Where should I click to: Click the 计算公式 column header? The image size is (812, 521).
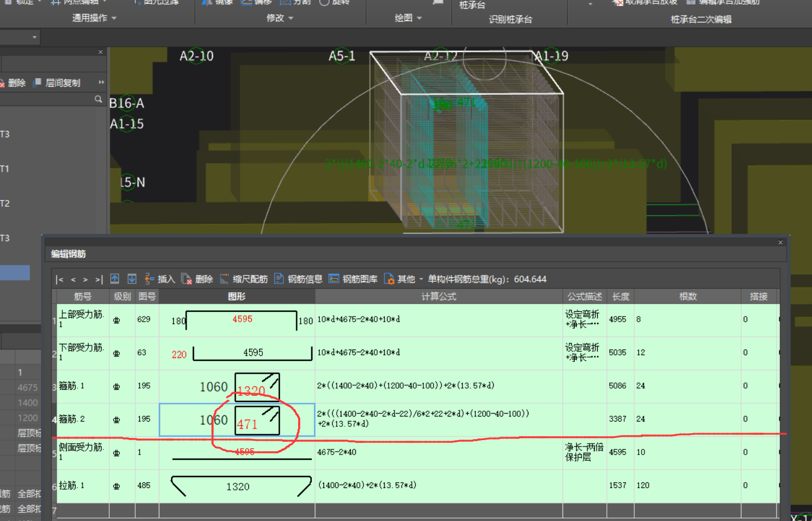pyautogui.click(x=438, y=296)
